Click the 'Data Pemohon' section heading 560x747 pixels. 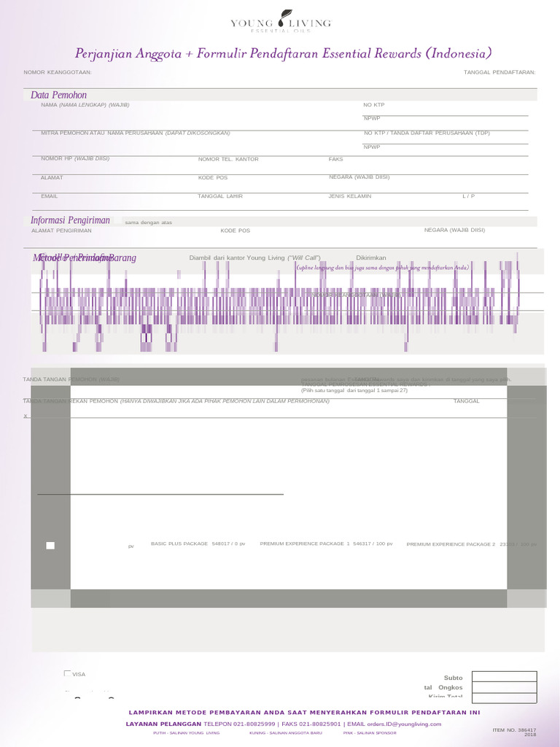(58, 95)
